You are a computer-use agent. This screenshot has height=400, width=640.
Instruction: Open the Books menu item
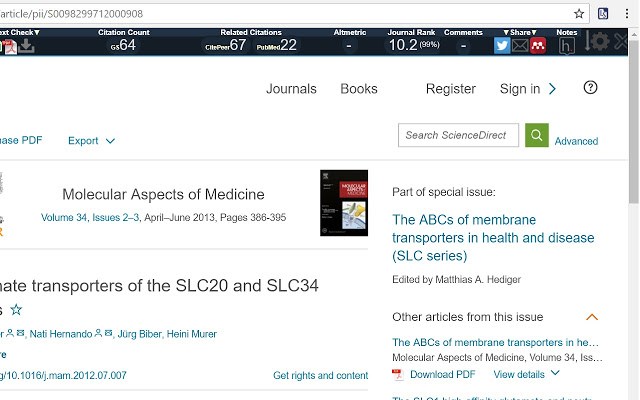[359, 89]
